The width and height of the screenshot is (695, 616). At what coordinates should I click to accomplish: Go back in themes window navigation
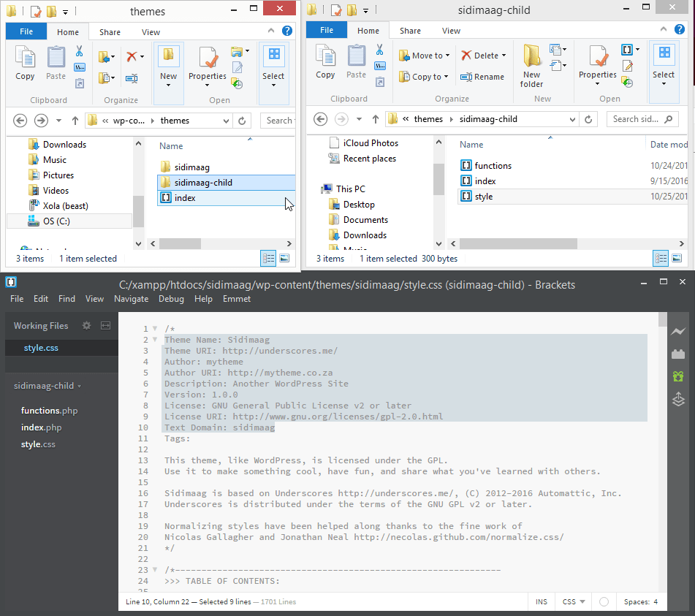point(20,121)
